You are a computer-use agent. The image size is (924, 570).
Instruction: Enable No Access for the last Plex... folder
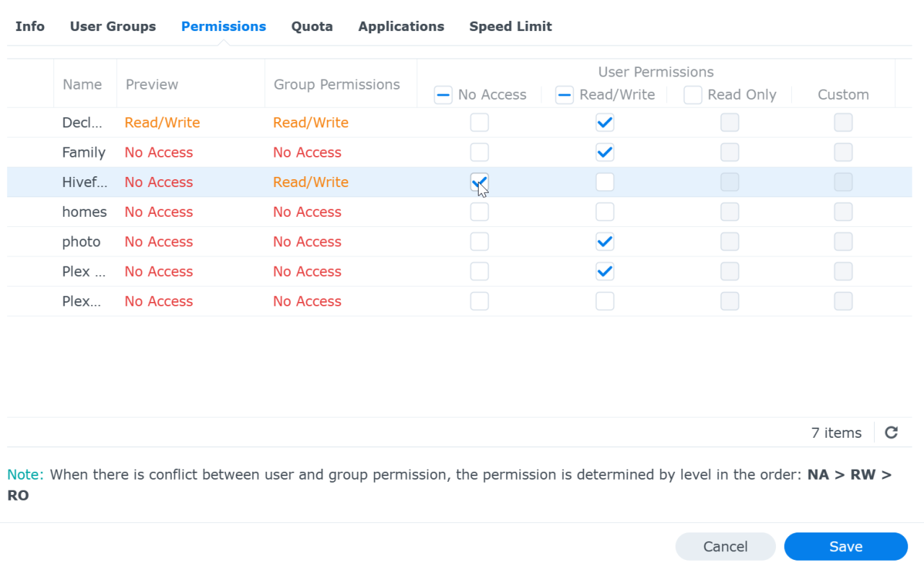(x=479, y=301)
